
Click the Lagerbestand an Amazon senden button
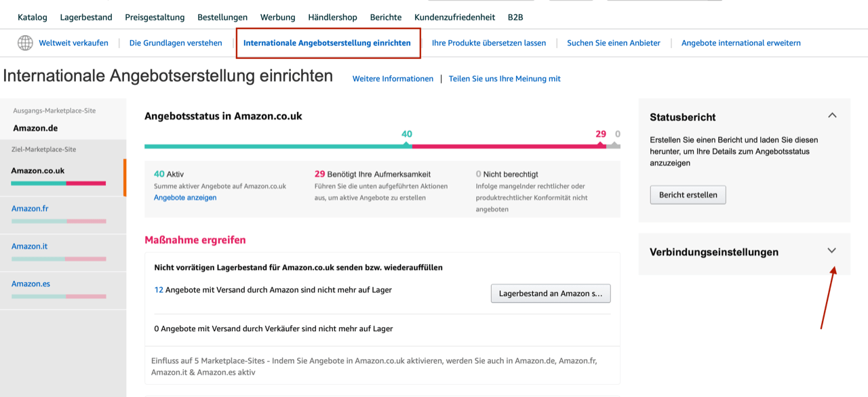pos(551,293)
